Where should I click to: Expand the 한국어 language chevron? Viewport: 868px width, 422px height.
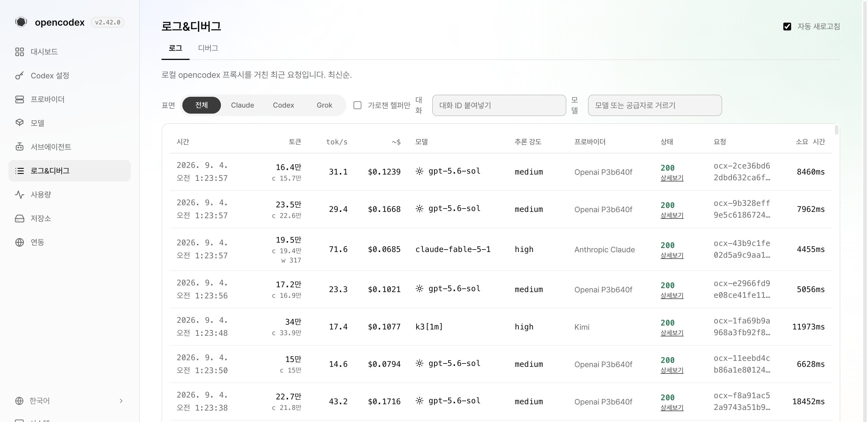(x=121, y=401)
